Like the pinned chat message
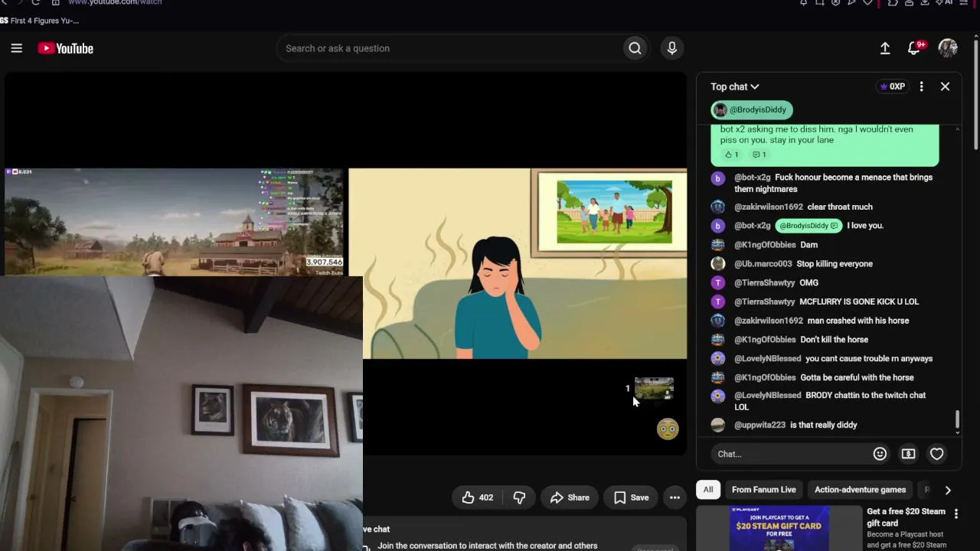 click(x=732, y=155)
